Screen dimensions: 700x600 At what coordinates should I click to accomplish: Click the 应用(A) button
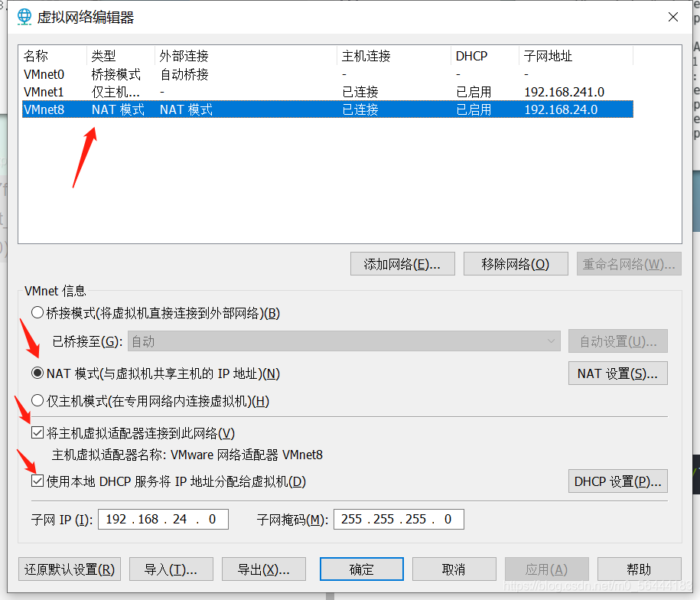click(546, 569)
